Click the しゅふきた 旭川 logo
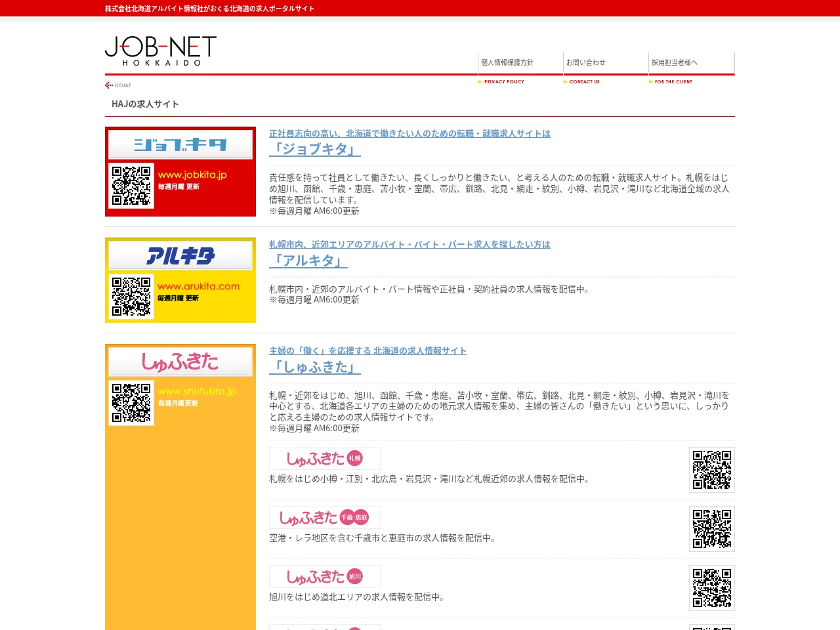 [x=325, y=576]
